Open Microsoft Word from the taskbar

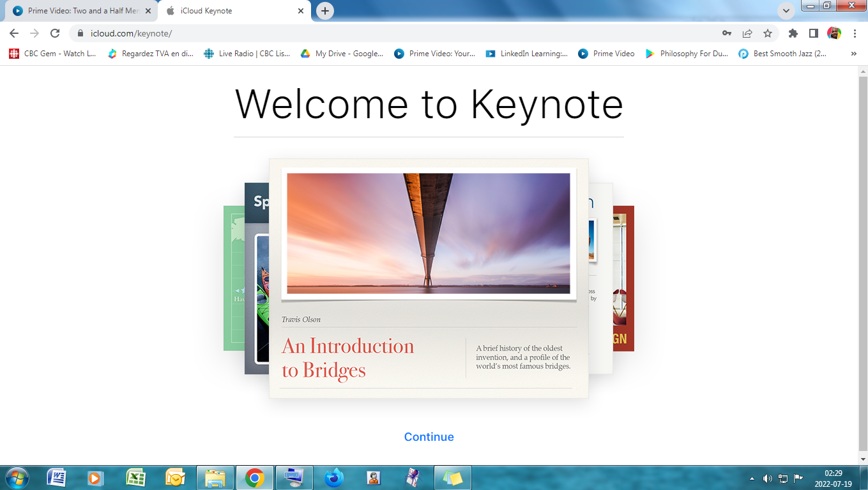pos(56,477)
